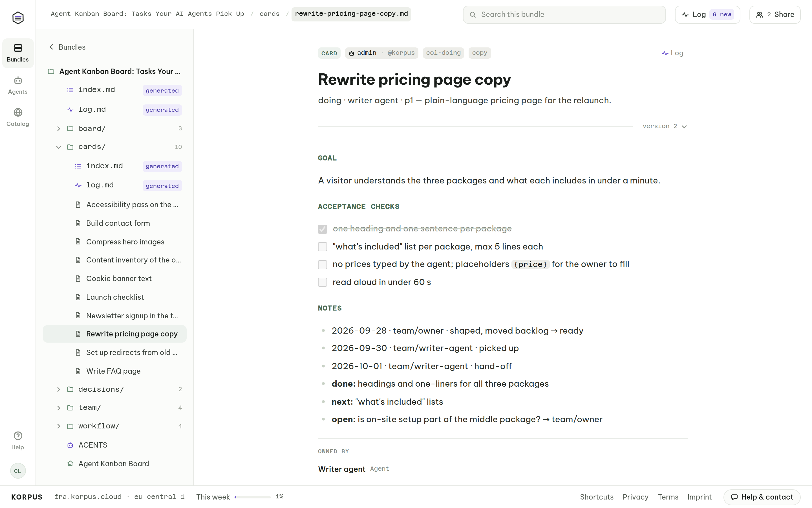This screenshot has width=812, height=508.
Task: Click the This week usage progress bar
Action: coord(252,497)
